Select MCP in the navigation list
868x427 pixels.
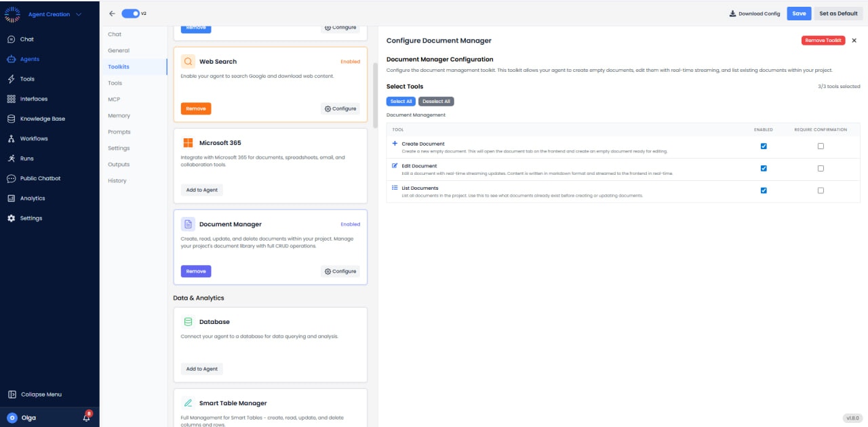(x=113, y=99)
